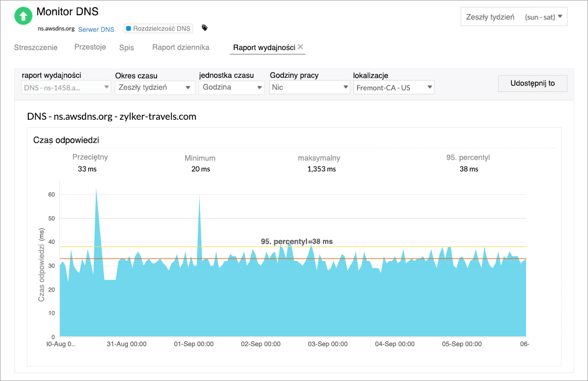Switch to the Streszczenie tab
The height and width of the screenshot is (381, 588).
coord(35,48)
